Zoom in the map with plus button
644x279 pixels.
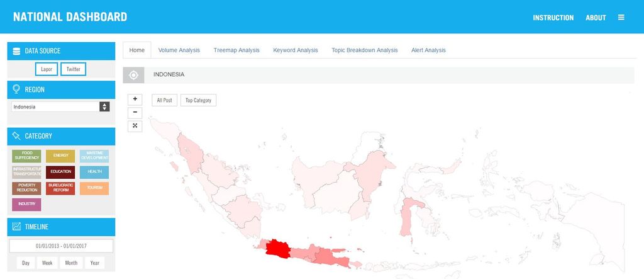click(x=135, y=99)
